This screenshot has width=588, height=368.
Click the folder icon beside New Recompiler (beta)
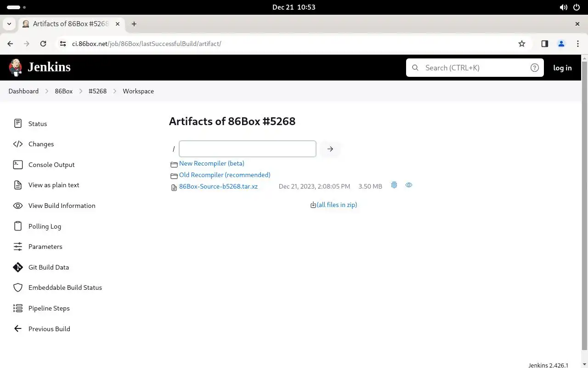tap(174, 164)
